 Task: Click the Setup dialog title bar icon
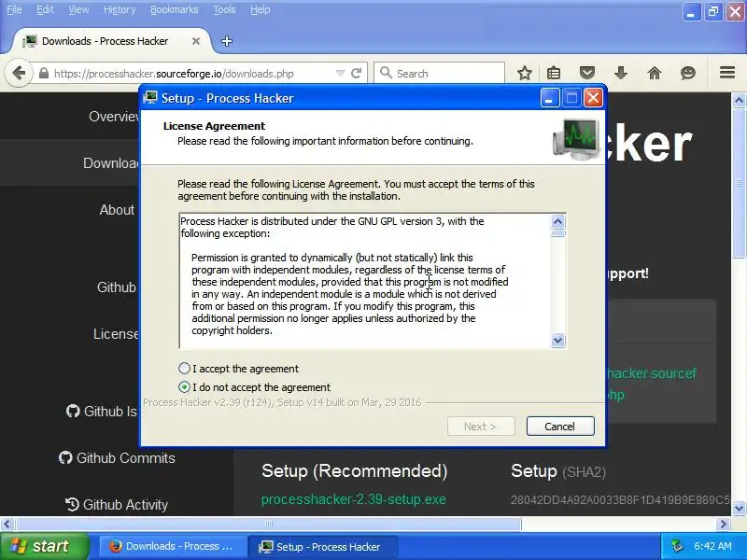[x=150, y=98]
